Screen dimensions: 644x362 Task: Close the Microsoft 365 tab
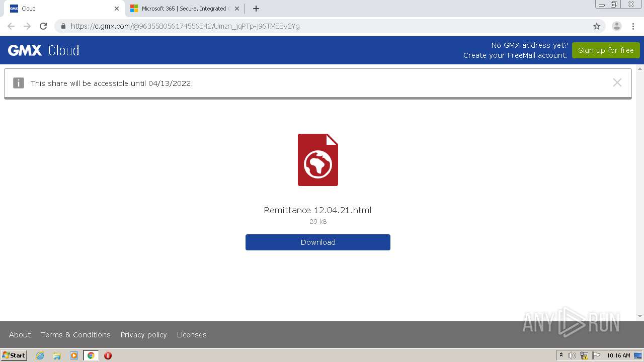tap(237, 9)
